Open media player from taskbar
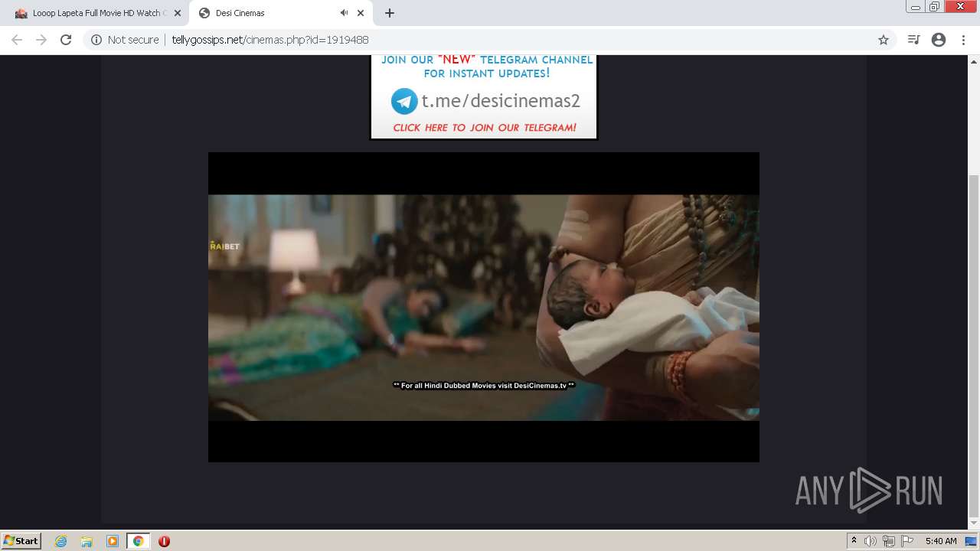 tap(113, 541)
